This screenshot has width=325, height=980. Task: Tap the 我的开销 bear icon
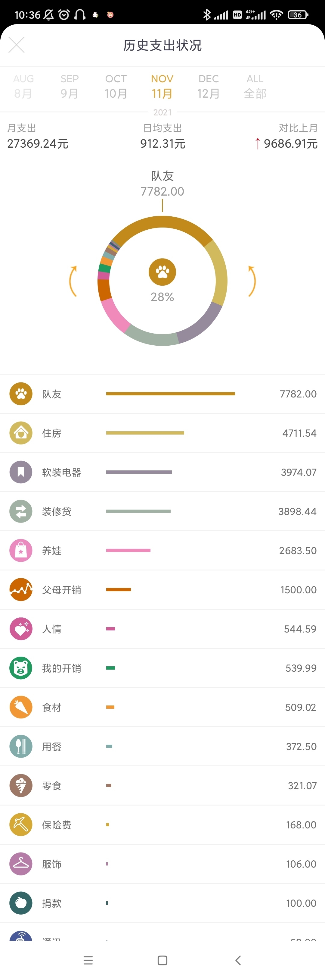pos(21,668)
